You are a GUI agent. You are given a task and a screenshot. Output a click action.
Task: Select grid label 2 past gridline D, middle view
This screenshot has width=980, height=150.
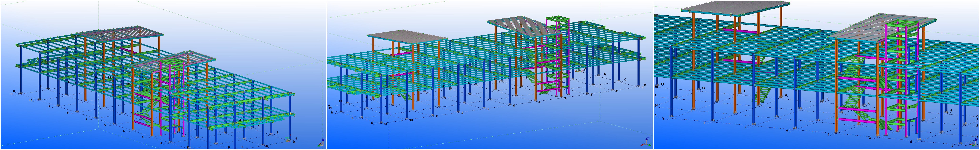point(617,91)
